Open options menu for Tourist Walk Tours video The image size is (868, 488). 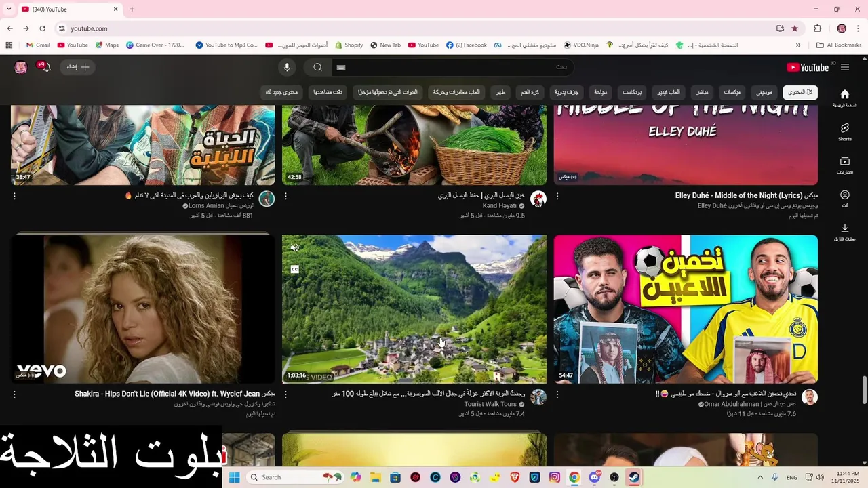point(285,394)
